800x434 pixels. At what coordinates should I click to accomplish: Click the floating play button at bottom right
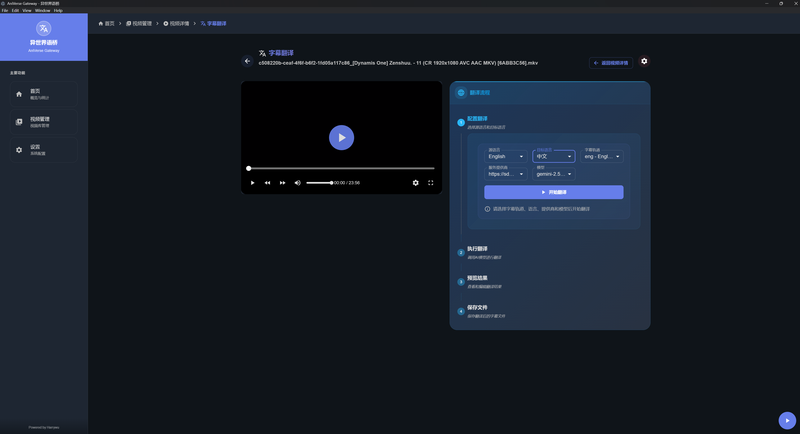[x=787, y=421]
